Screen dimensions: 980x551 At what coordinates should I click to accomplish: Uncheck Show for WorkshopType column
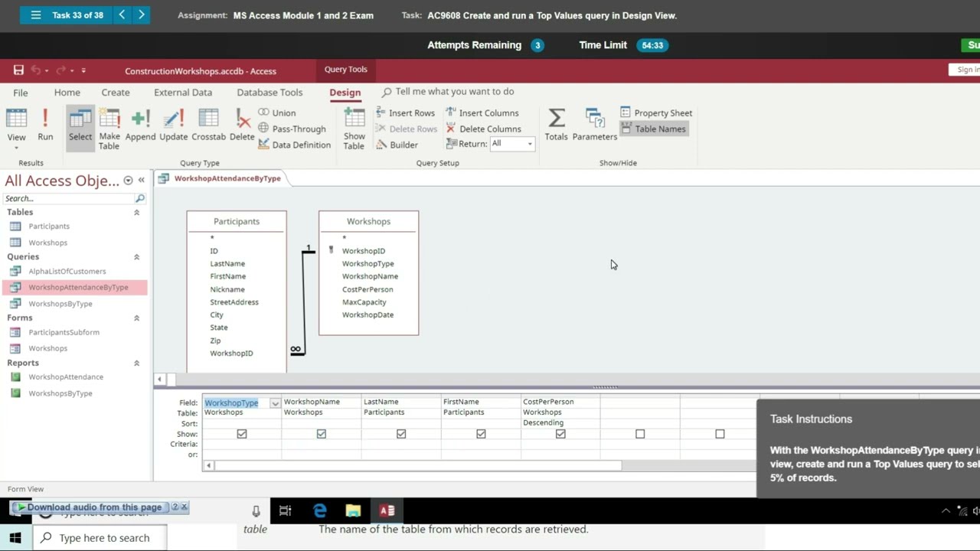(x=242, y=434)
